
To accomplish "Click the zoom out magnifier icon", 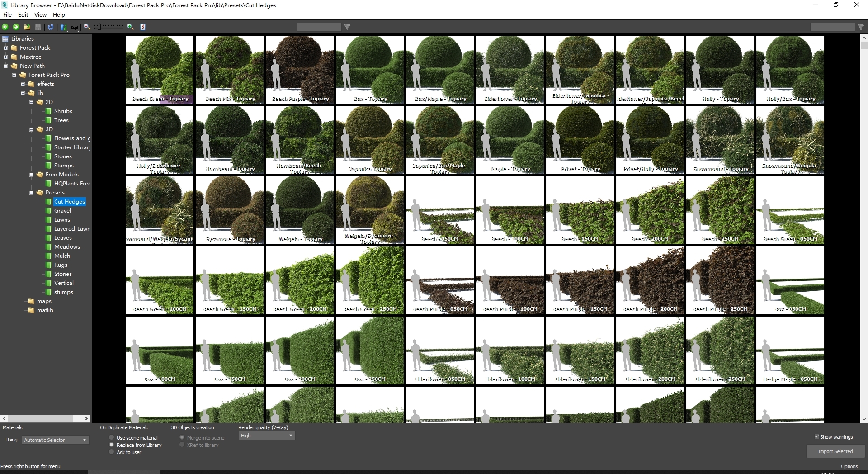I will [87, 27].
